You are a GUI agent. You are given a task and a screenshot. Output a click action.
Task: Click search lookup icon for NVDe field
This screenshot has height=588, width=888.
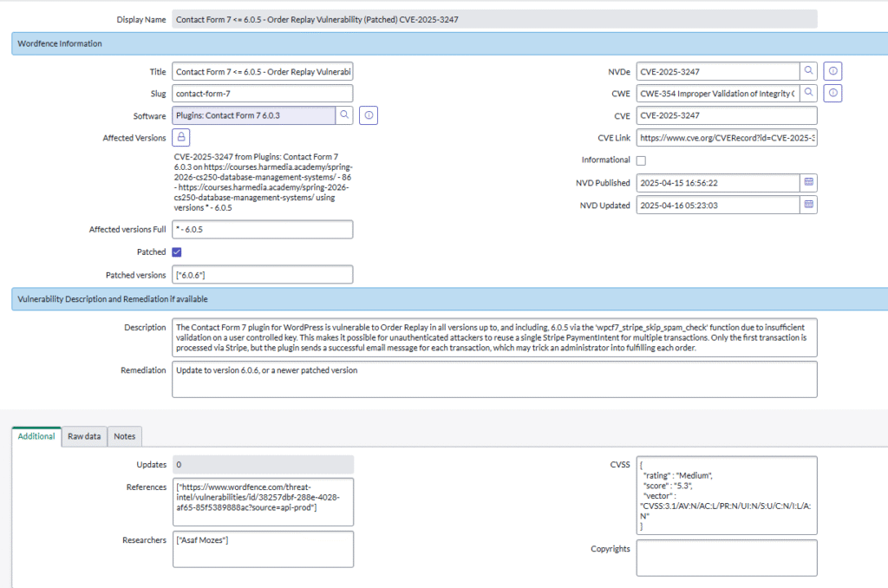click(x=808, y=71)
